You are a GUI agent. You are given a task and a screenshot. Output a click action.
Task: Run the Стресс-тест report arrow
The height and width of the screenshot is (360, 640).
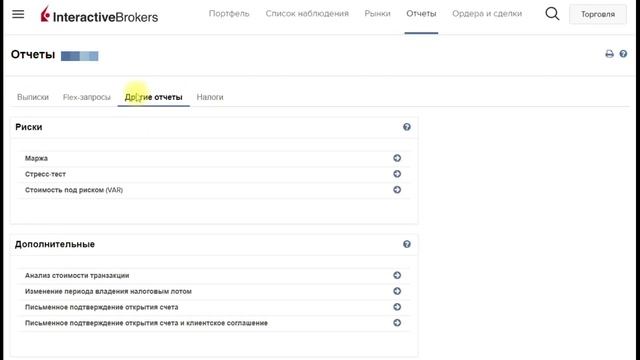click(397, 174)
